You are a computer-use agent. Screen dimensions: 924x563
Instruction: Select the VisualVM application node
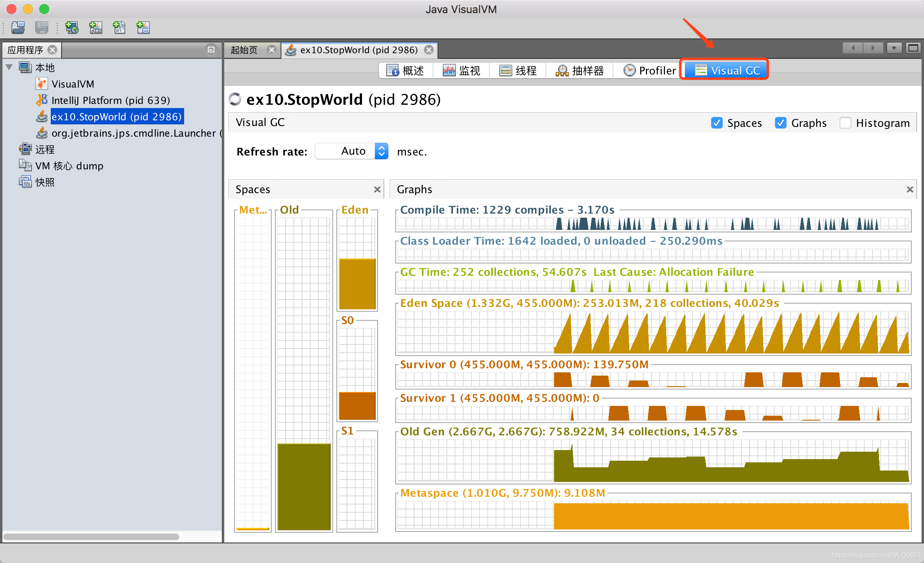72,84
